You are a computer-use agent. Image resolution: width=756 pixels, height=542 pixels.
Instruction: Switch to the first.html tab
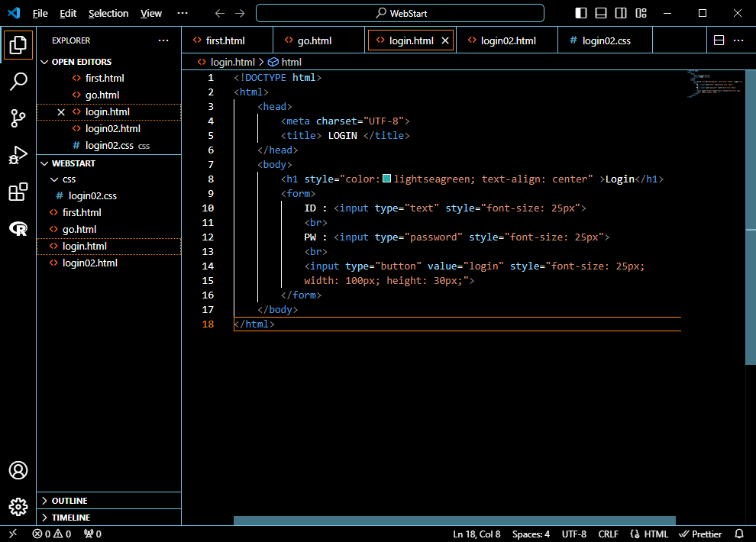point(227,40)
